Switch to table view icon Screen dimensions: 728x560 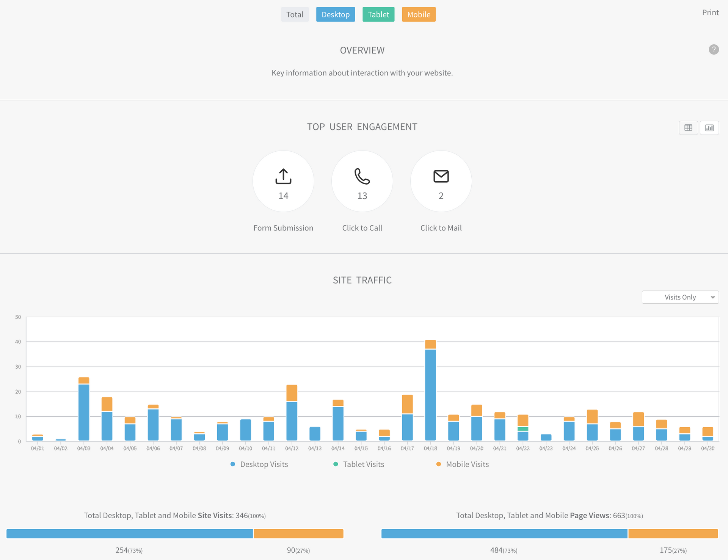point(688,128)
